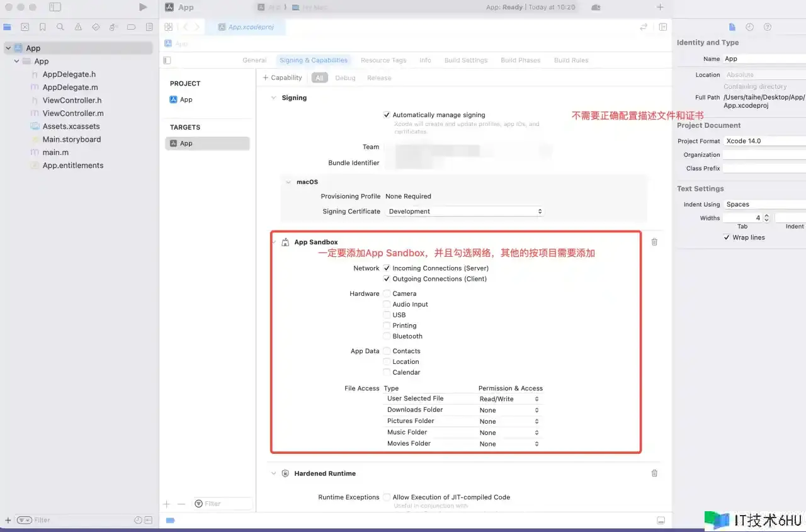Change Downloads Folder permission dropdown

click(x=509, y=410)
